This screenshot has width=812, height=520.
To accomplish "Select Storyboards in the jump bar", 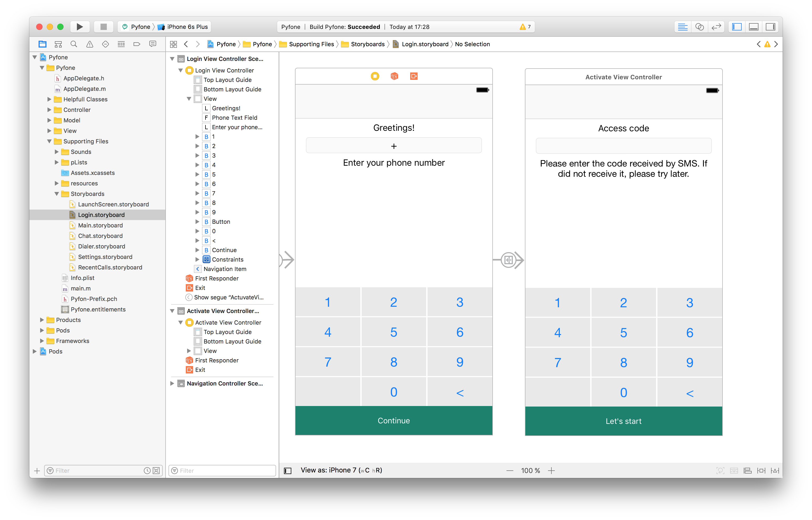I will coord(367,44).
